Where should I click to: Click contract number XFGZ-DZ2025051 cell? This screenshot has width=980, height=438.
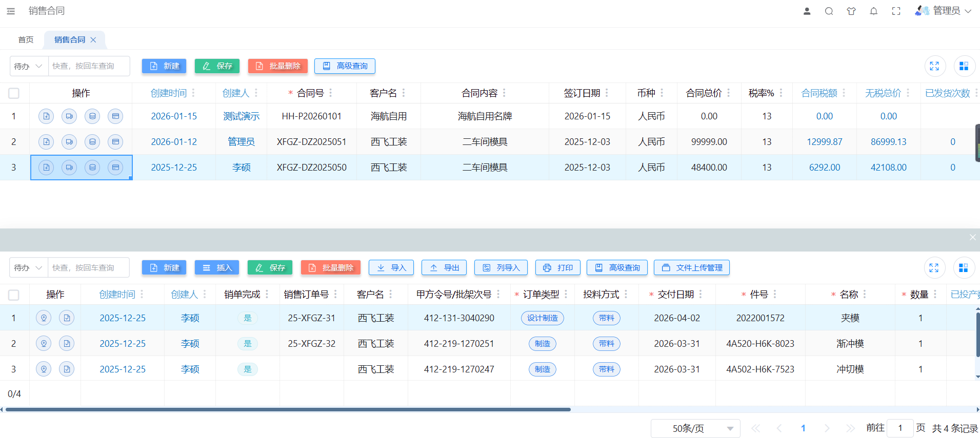(312, 142)
